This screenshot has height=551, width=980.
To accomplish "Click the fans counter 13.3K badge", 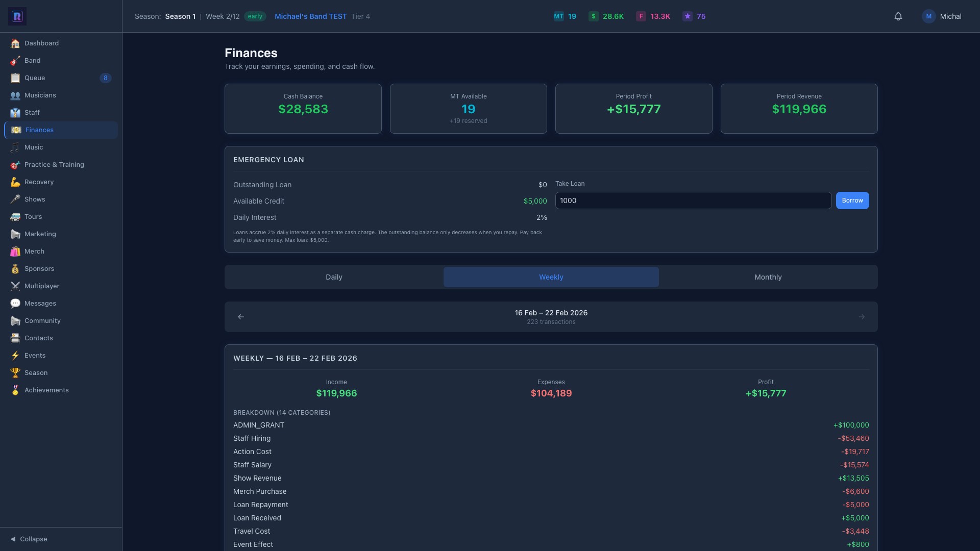I will click(x=653, y=16).
